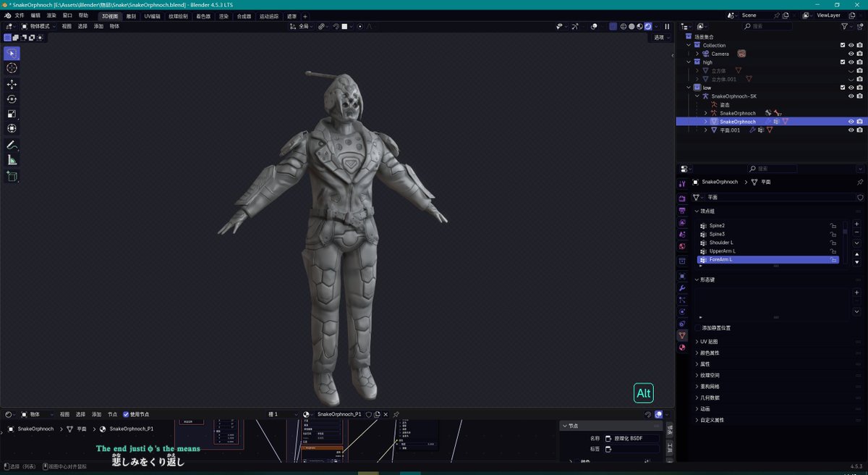Uncheck the low collection checkbox

point(843,88)
